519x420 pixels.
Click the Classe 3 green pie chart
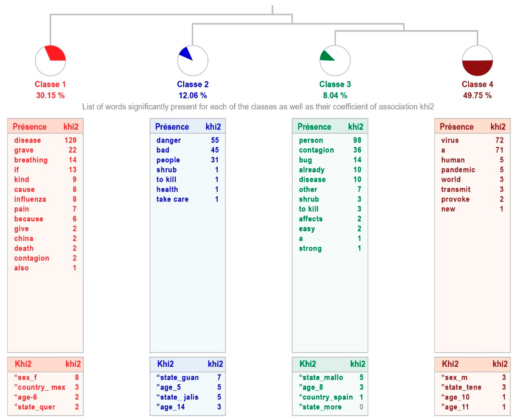click(x=335, y=61)
